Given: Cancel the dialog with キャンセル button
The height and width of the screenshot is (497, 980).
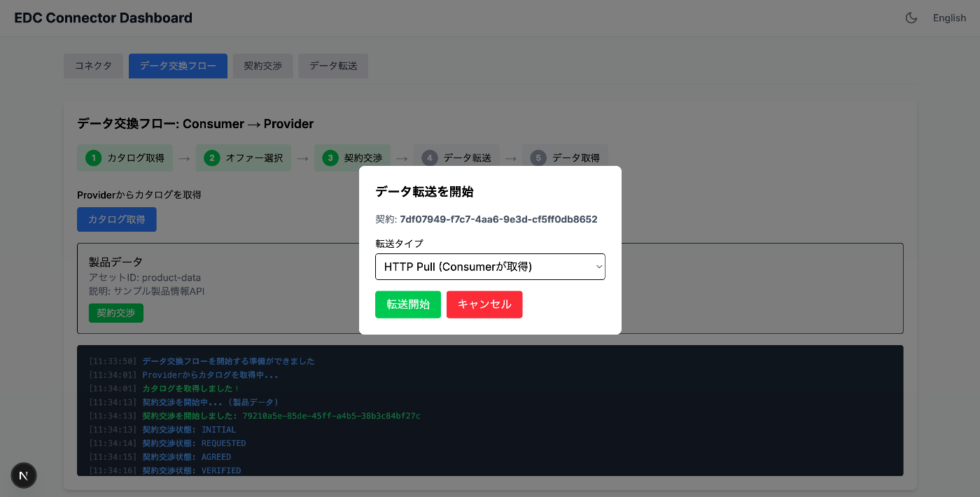Looking at the screenshot, I should point(484,304).
